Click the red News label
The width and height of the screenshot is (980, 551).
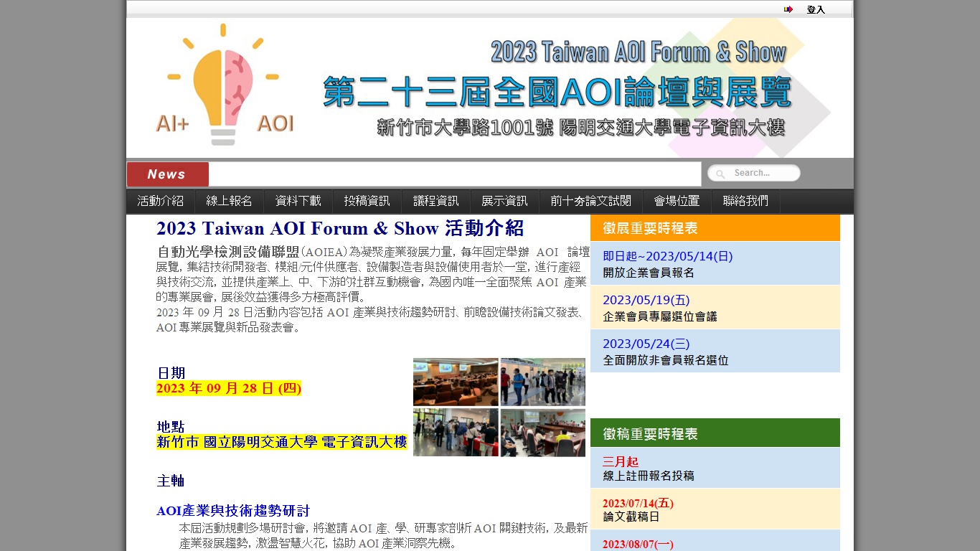(x=168, y=174)
